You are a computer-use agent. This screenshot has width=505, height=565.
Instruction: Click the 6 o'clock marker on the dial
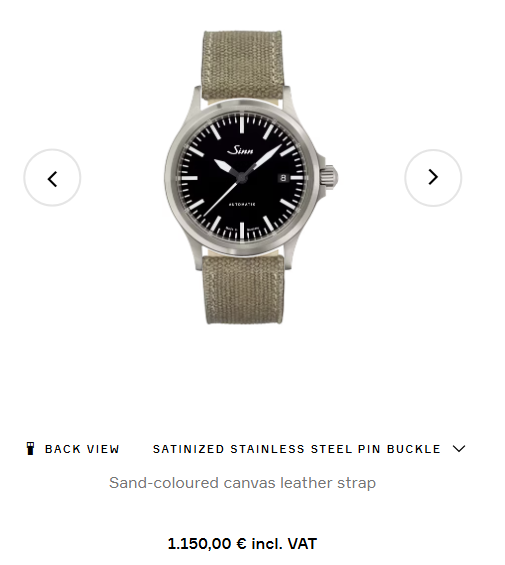coord(242,231)
